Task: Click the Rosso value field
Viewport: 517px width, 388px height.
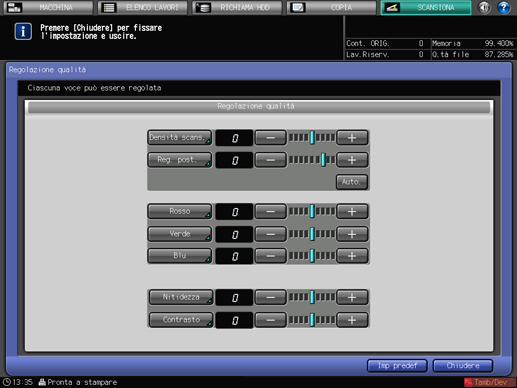Action: [234, 212]
